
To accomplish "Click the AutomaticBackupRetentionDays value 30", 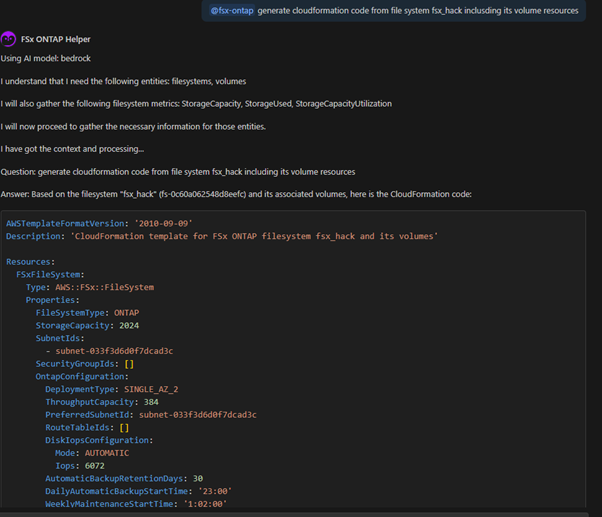I will pos(198,478).
